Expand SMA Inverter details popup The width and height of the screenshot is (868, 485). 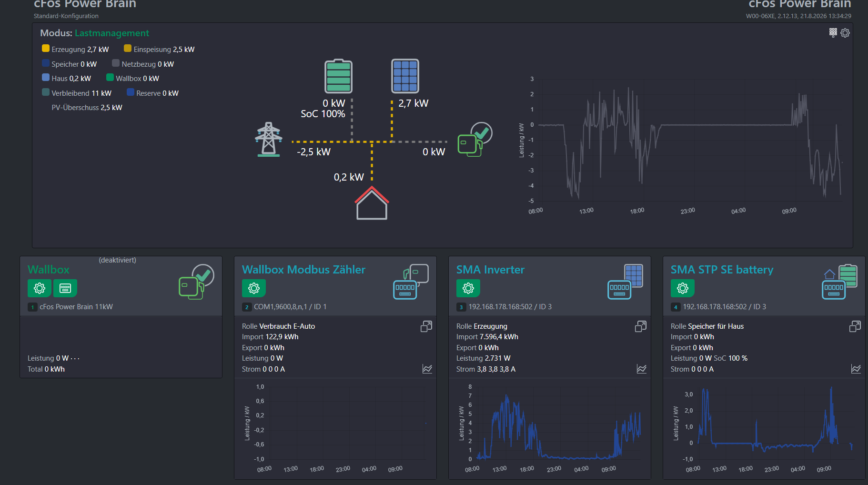click(x=641, y=326)
